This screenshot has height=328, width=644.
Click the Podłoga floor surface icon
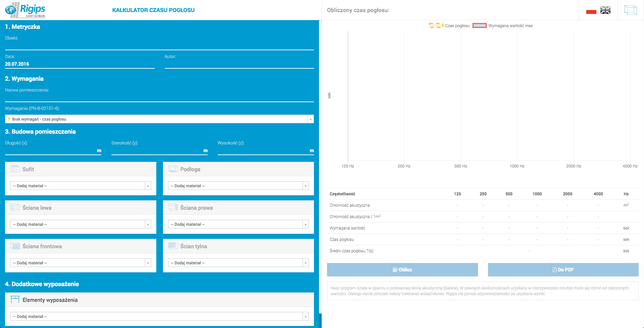coord(173,169)
